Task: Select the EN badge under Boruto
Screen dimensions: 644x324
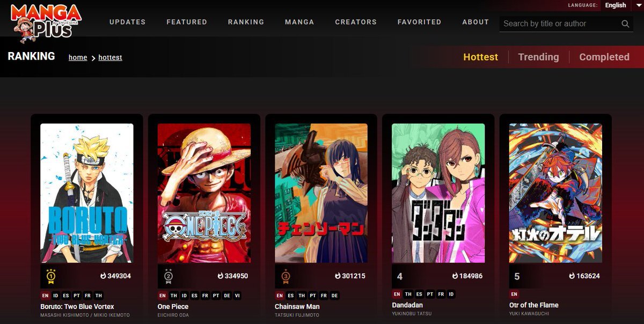Action: coord(45,296)
